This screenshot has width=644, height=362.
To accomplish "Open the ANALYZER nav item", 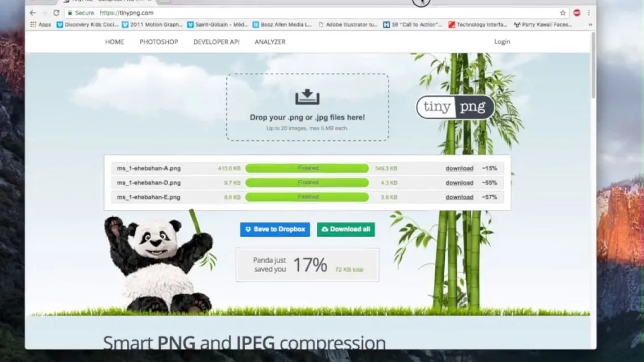I will [270, 42].
